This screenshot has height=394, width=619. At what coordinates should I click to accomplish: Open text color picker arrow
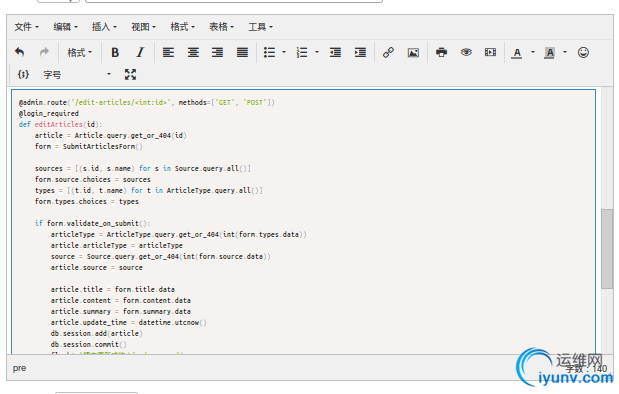tap(533, 52)
